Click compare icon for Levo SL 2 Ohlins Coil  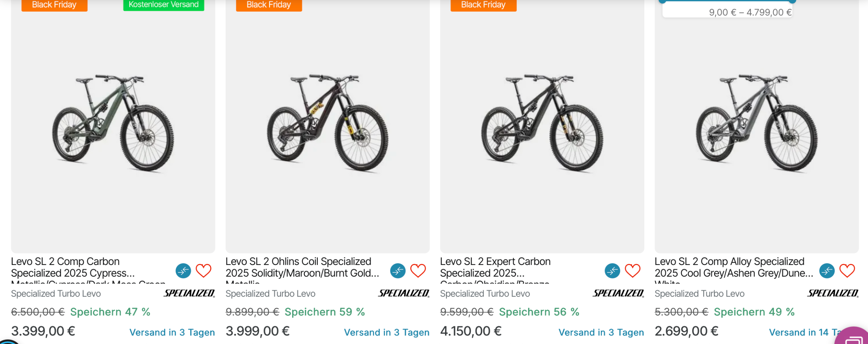398,271
